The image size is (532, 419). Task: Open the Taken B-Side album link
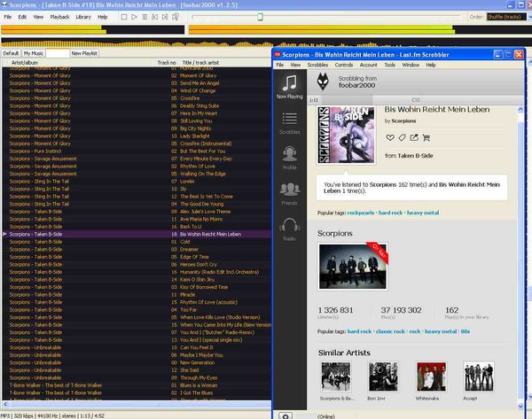(x=415, y=156)
